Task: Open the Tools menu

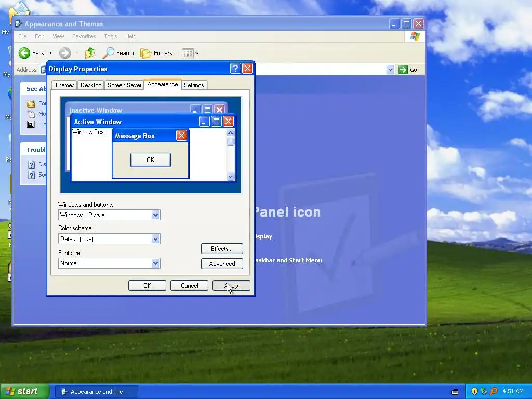Action: coord(111,36)
